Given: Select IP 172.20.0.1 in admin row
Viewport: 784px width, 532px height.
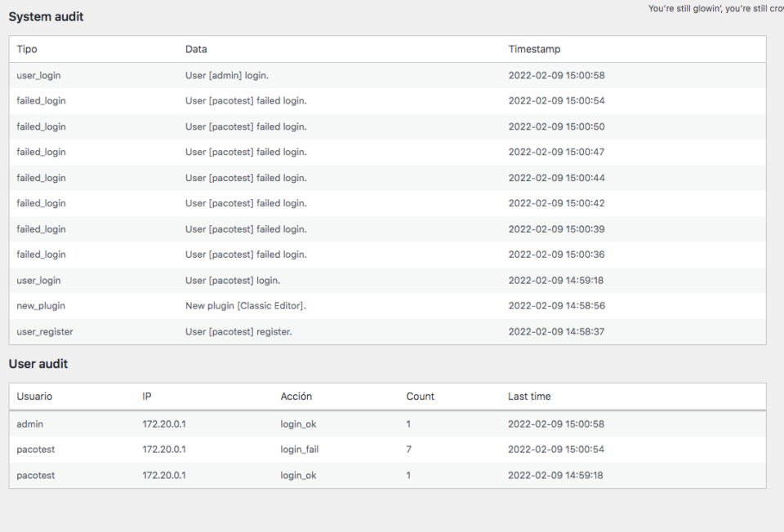Looking at the screenshot, I should [164, 424].
